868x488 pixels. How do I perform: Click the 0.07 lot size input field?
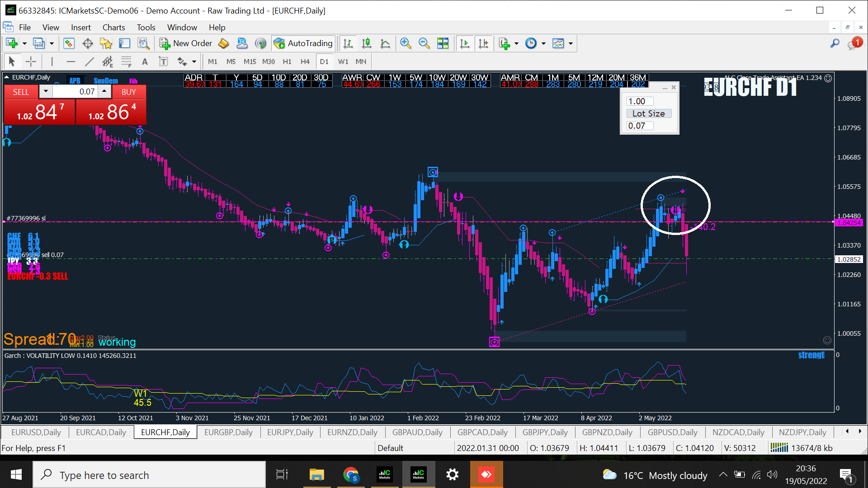(640, 126)
